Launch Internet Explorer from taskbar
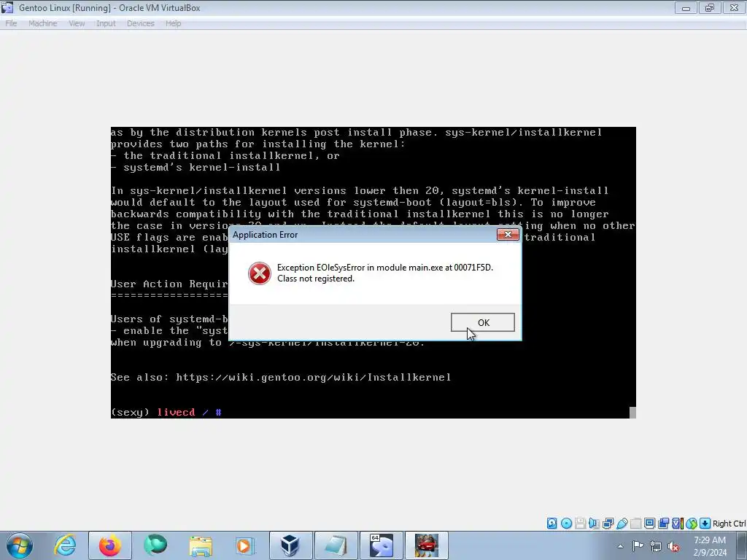This screenshot has width=747, height=560. [x=65, y=545]
